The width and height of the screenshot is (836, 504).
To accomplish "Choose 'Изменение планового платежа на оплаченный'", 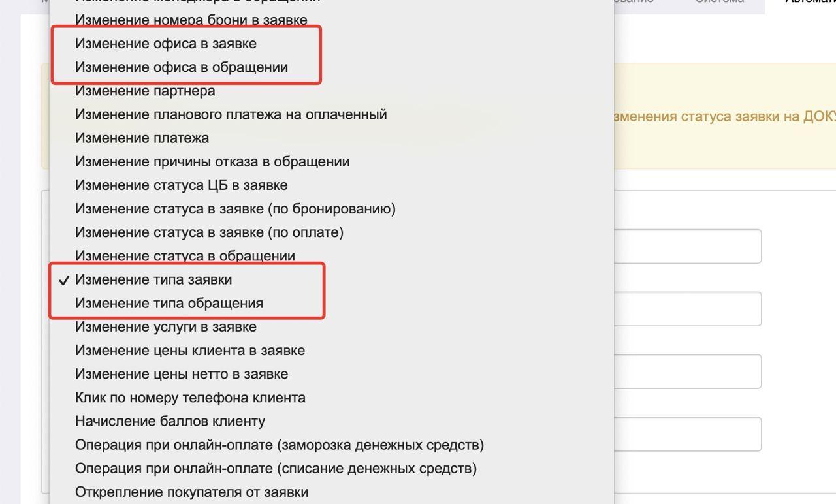I will pyautogui.click(x=231, y=114).
